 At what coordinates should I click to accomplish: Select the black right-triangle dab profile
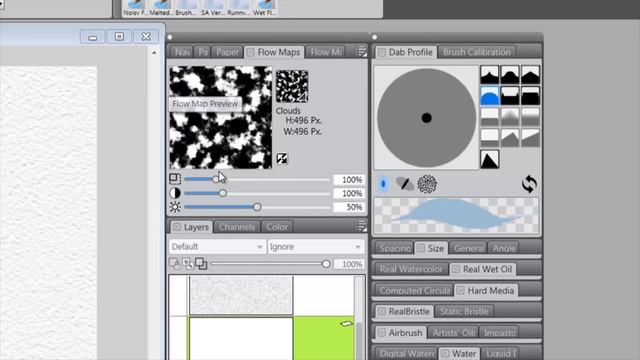(x=489, y=159)
